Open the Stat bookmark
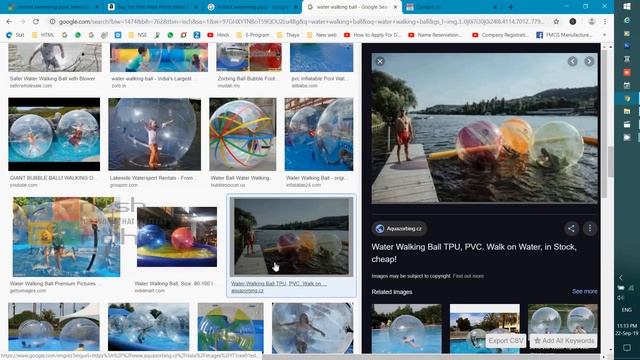This screenshot has height=360, width=640. pyautogui.click(x=16, y=35)
